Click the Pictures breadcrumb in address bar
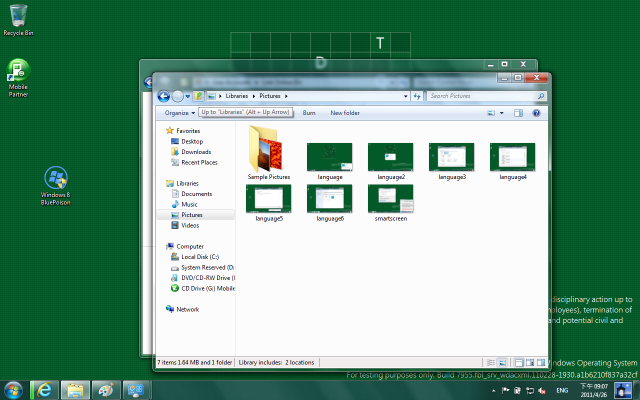The height and width of the screenshot is (400, 640). pyautogui.click(x=270, y=96)
